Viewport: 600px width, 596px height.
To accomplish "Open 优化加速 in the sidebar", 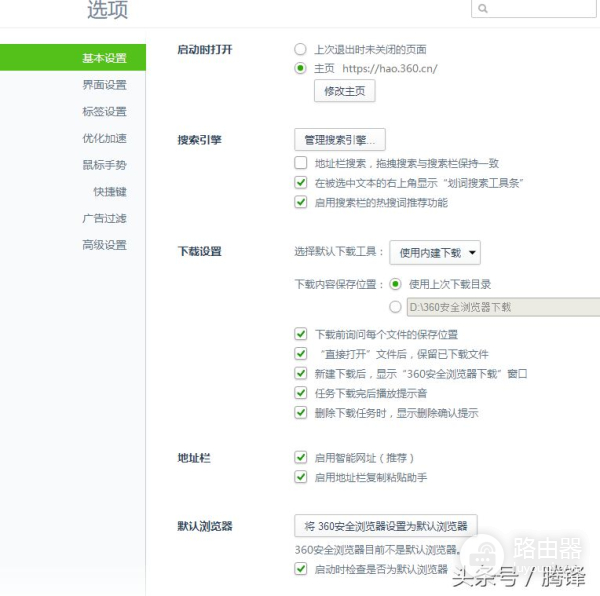I will click(x=104, y=138).
